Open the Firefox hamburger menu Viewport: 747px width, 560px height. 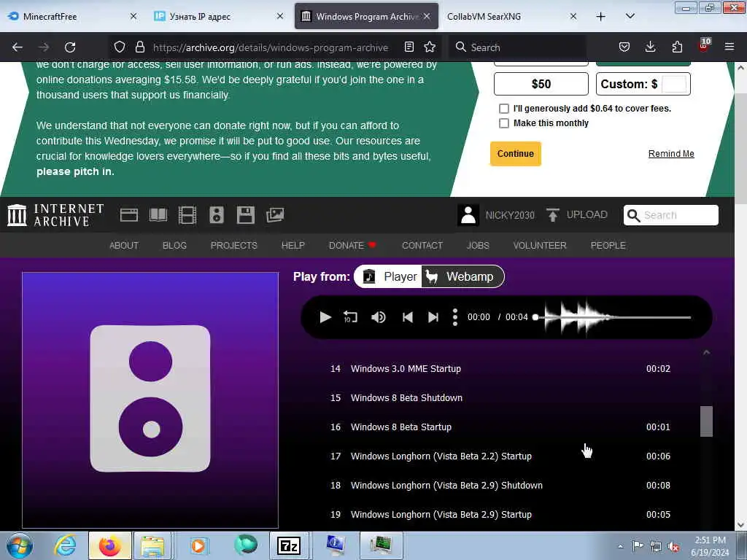point(729,47)
